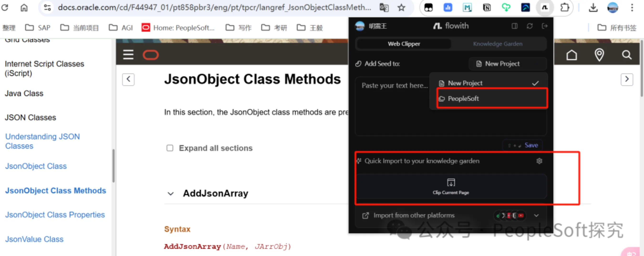The width and height of the screenshot is (644, 256).
Task: Click Save button in flowith
Action: pyautogui.click(x=523, y=145)
